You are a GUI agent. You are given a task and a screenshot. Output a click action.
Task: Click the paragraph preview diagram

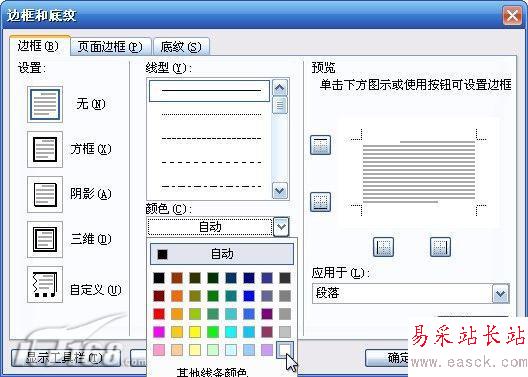pyautogui.click(x=419, y=172)
